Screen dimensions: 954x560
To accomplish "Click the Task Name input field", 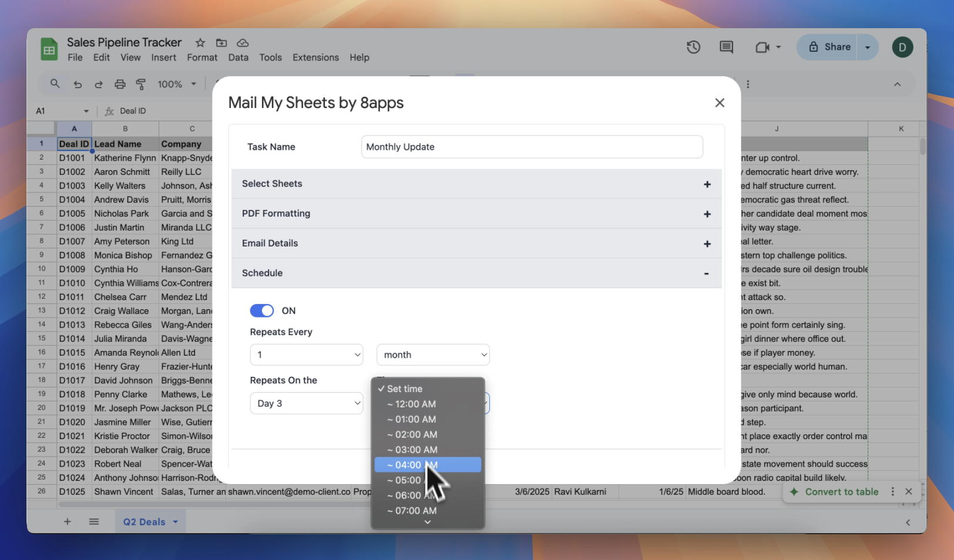I will (532, 147).
